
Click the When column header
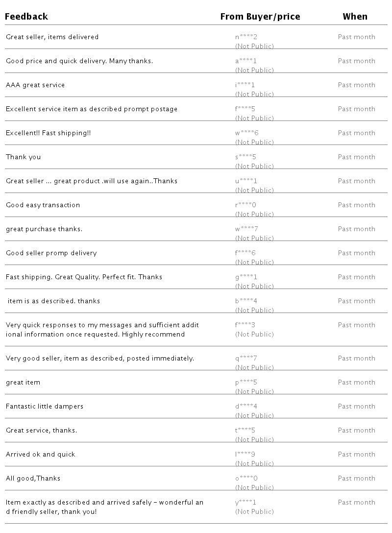click(355, 17)
